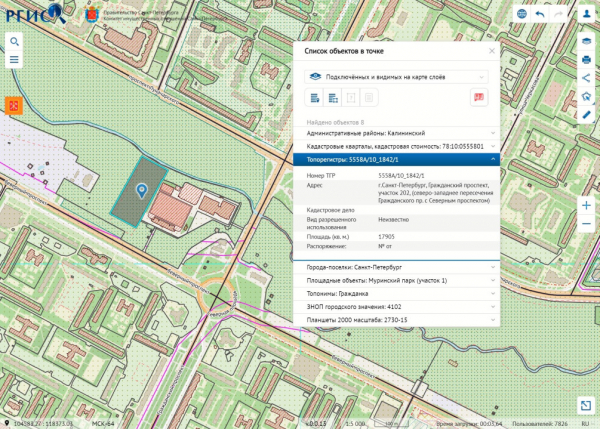Click the orange full-extent button
600x429 pixels.
15,105
